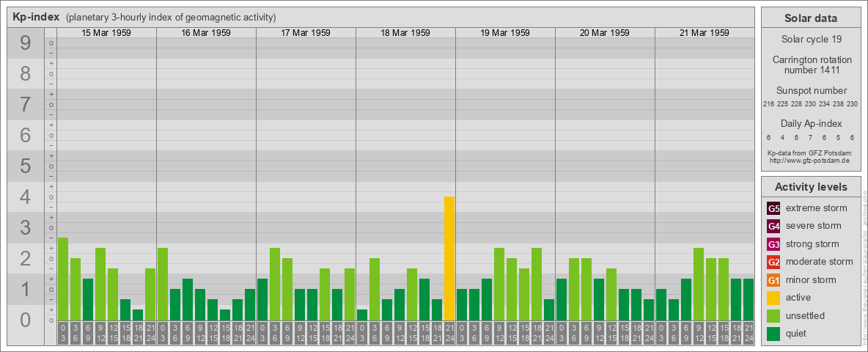Viewport: 868px width, 352px height.
Task: Click the G3 strong storm badge
Action: (773, 244)
